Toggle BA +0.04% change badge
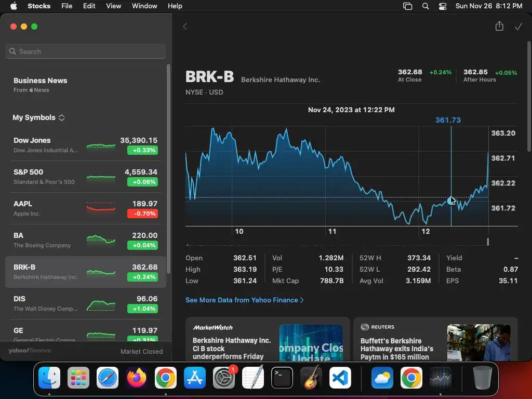The width and height of the screenshot is (532, 399). click(x=142, y=245)
